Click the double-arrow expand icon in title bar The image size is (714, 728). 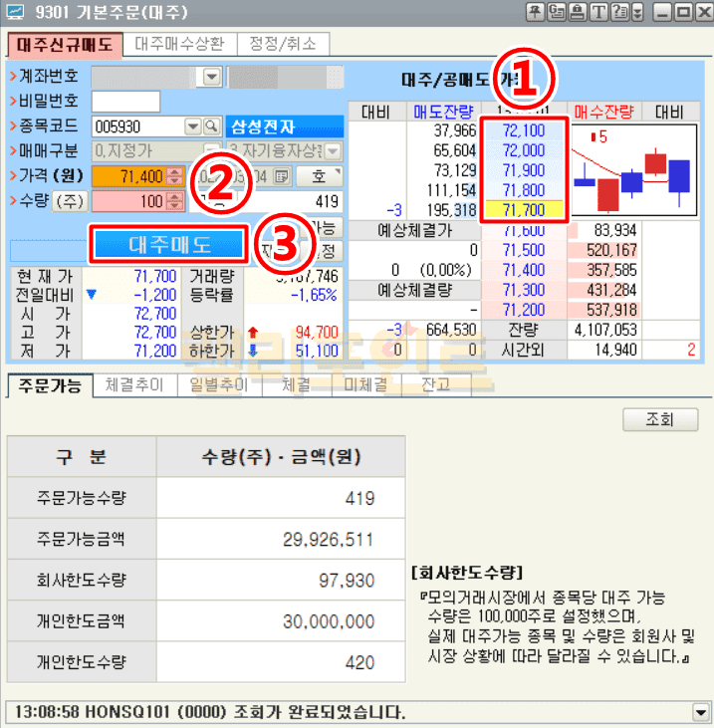(637, 13)
